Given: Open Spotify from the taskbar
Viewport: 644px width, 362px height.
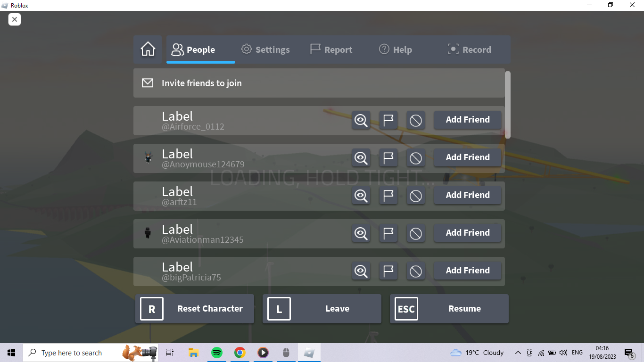Looking at the screenshot, I should point(217,353).
